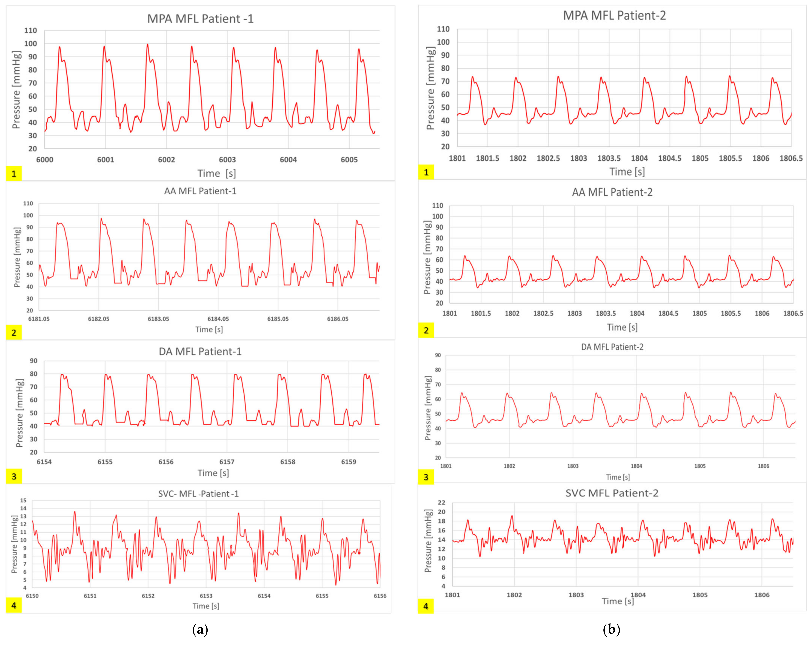Click yellow label 1 under MPA Patient-1 chart
812x647 pixels.
[x=14, y=174]
